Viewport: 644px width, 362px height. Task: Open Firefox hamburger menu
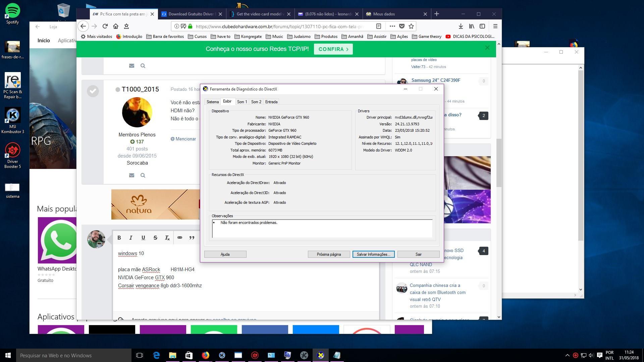[495, 26]
